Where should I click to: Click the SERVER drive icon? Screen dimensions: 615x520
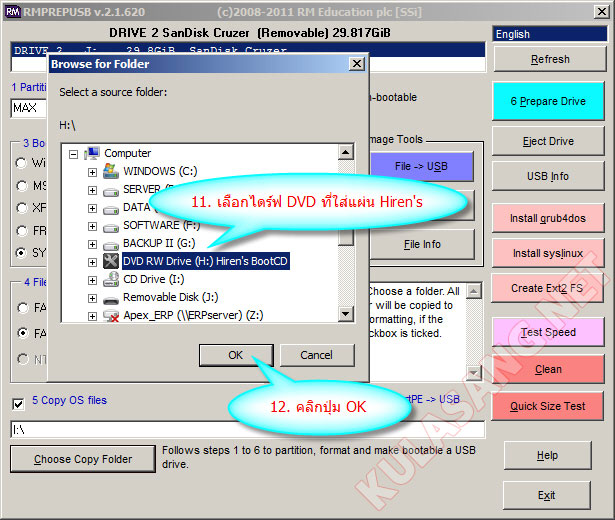tap(111, 192)
